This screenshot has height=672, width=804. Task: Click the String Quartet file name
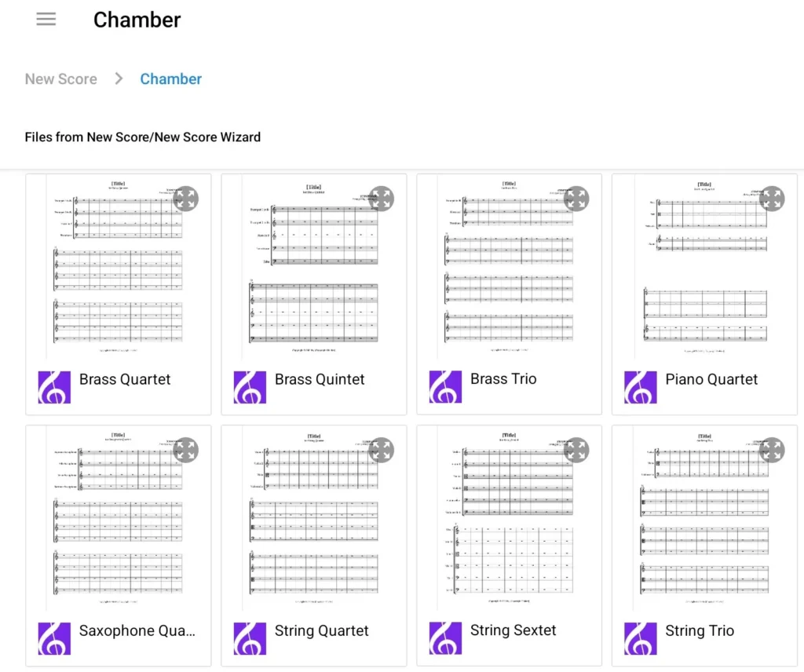(x=322, y=630)
